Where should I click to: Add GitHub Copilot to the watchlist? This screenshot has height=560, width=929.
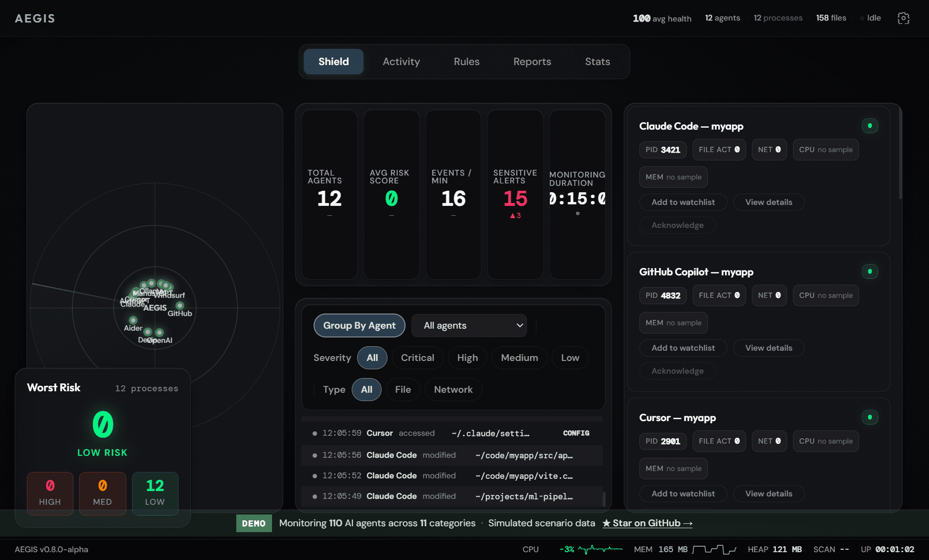(x=683, y=348)
